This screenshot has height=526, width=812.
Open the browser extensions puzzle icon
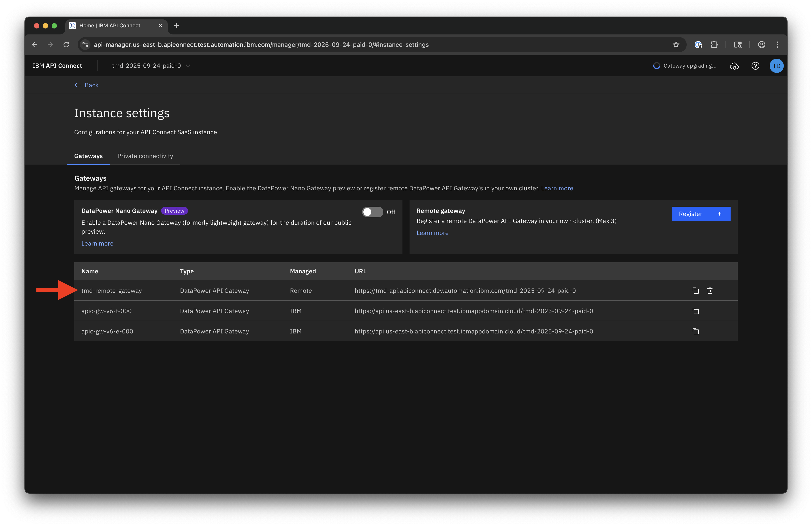tap(714, 45)
